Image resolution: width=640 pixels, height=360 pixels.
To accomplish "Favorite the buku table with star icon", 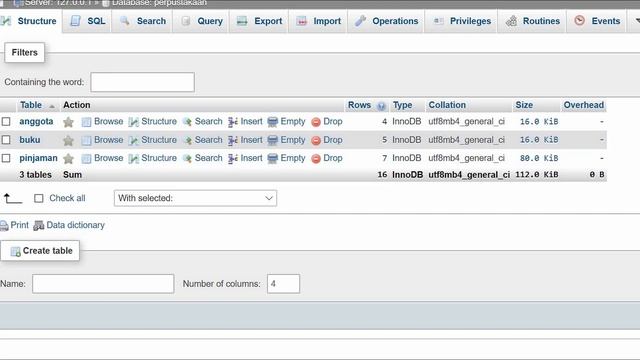I will tap(68, 140).
